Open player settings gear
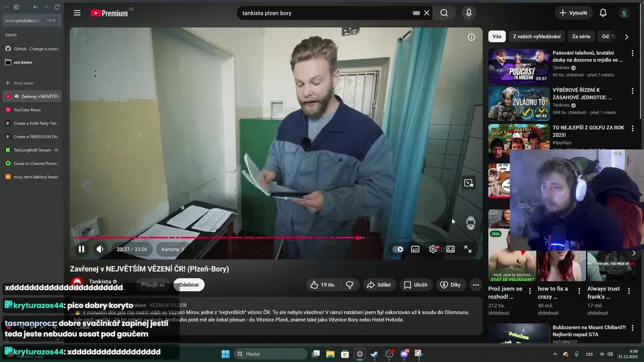Viewport: 644px width, 362px height. click(x=433, y=249)
